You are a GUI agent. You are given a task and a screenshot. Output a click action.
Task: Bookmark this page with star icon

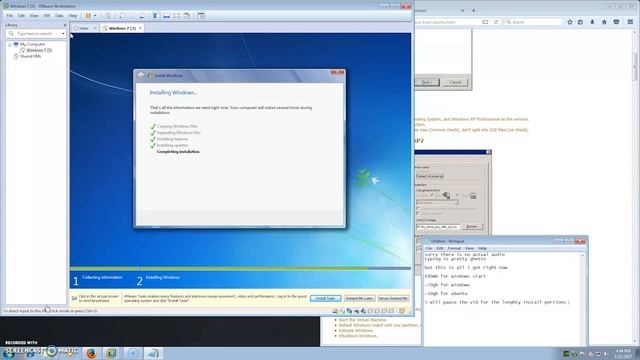tap(570, 22)
